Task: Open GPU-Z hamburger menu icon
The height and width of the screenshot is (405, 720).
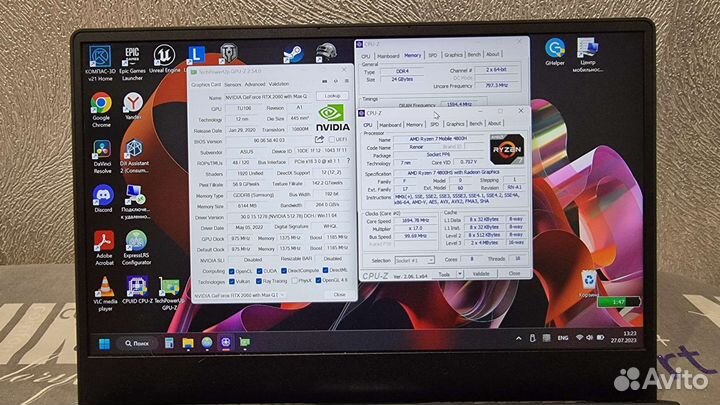Action: pyautogui.click(x=347, y=81)
